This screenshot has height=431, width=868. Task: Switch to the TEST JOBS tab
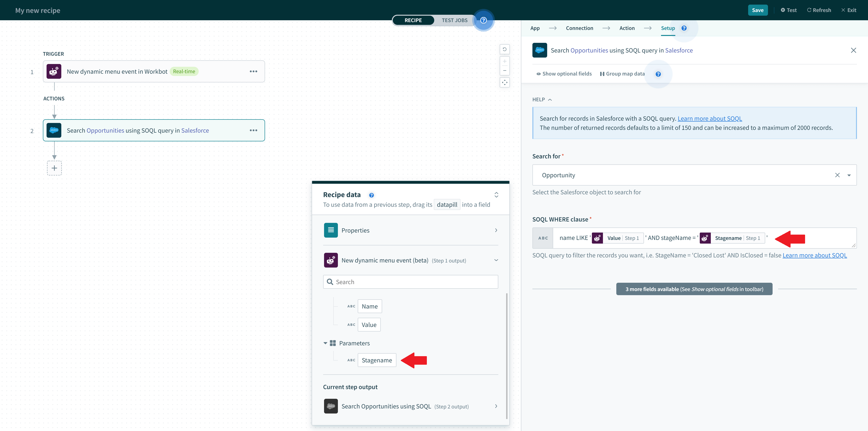[455, 20]
